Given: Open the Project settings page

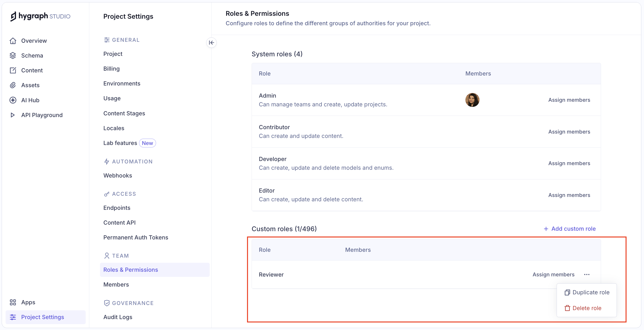Looking at the screenshot, I should (113, 54).
